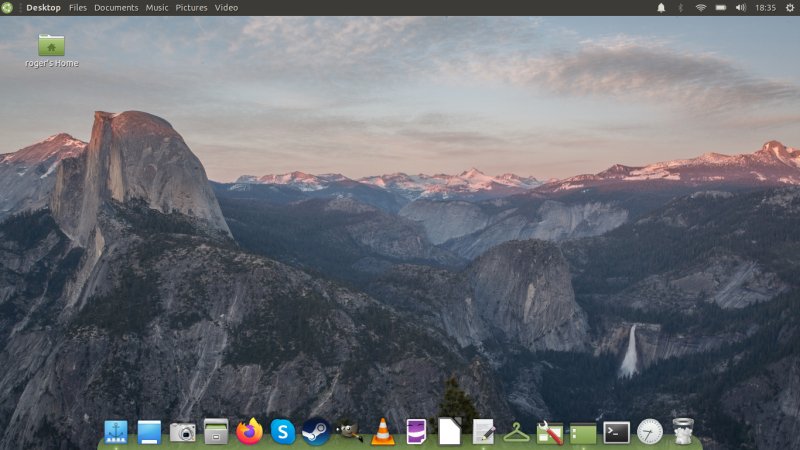Open the file cabinet file manager icon
This screenshot has height=450, width=800.
click(x=216, y=432)
